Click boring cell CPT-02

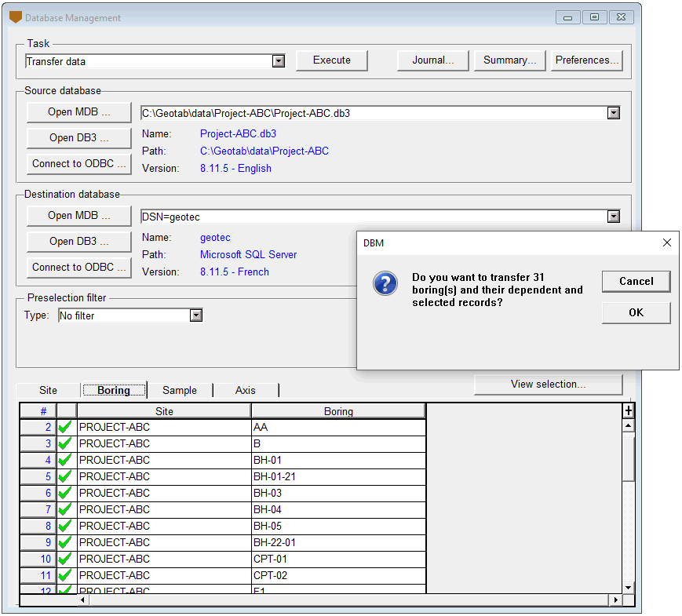(x=338, y=575)
